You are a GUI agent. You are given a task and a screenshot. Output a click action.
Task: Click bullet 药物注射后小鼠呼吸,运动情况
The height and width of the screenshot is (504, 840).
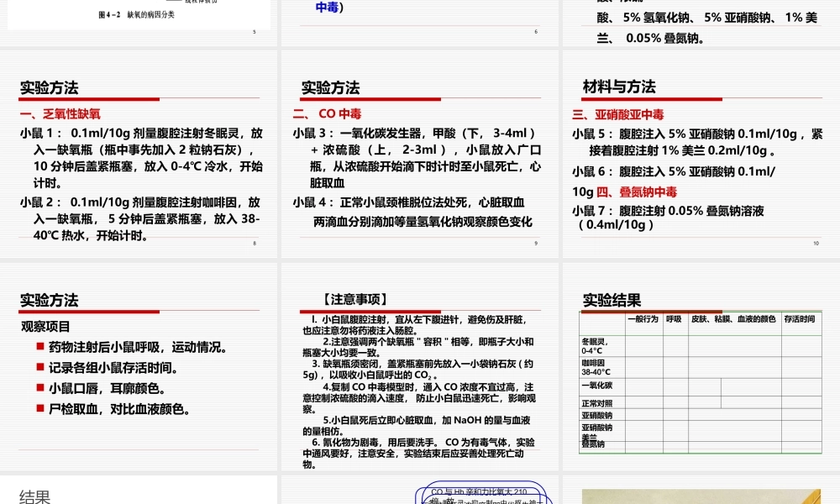tap(139, 348)
